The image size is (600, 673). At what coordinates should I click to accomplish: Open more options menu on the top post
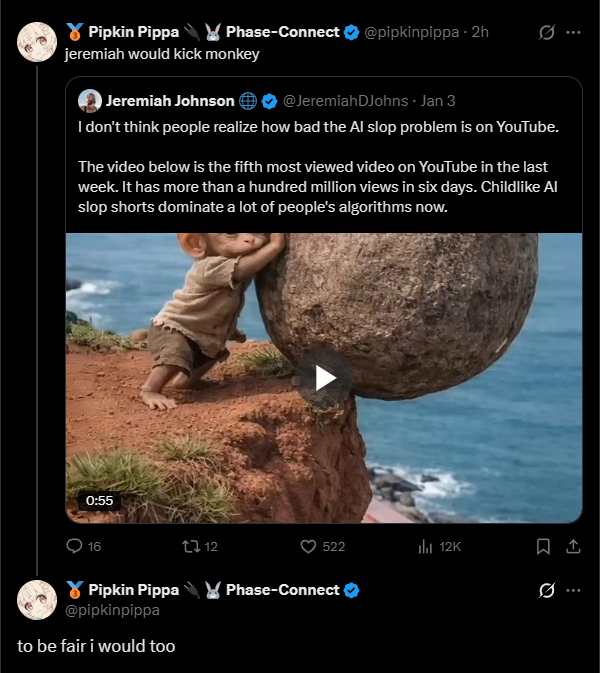[x=573, y=32]
